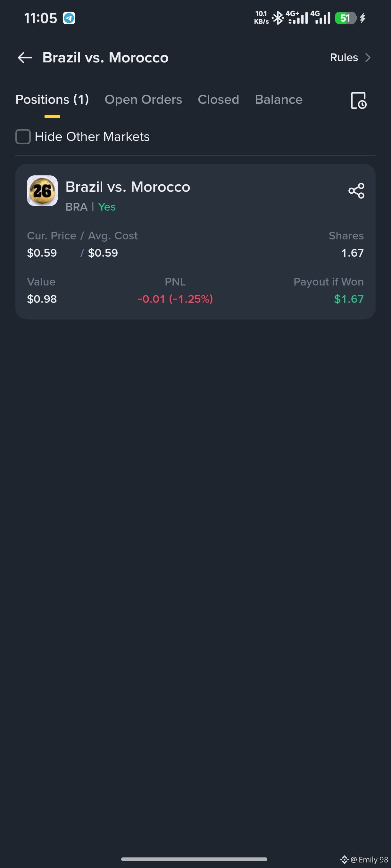
Task: Switch to the Open Orders tab
Action: click(x=143, y=100)
